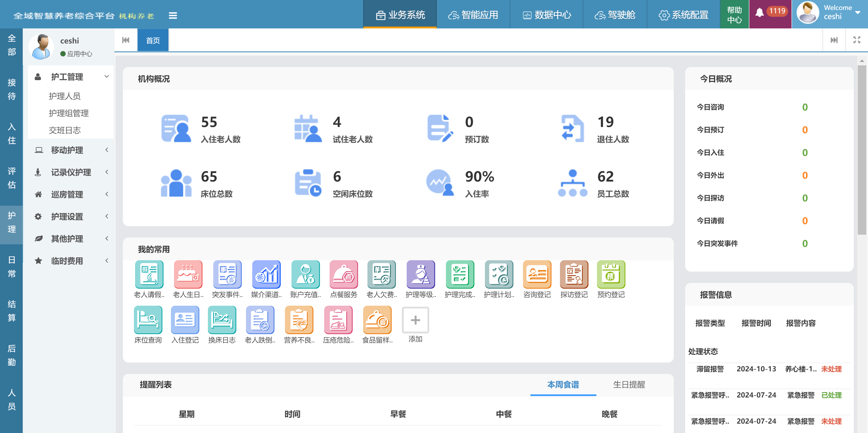868x433 pixels.
Task: Select the 日常 sidebar category
Action: tap(11, 267)
